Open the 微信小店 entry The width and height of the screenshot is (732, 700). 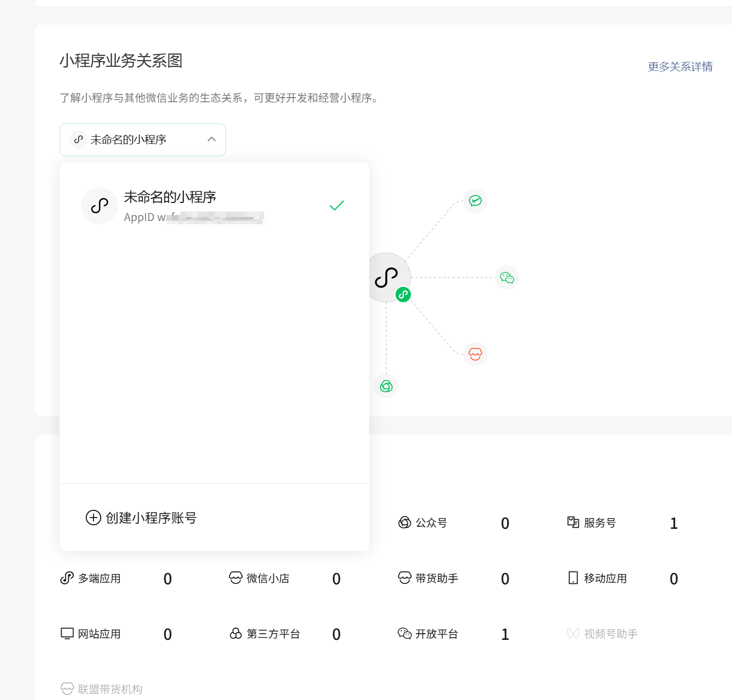[x=268, y=578]
